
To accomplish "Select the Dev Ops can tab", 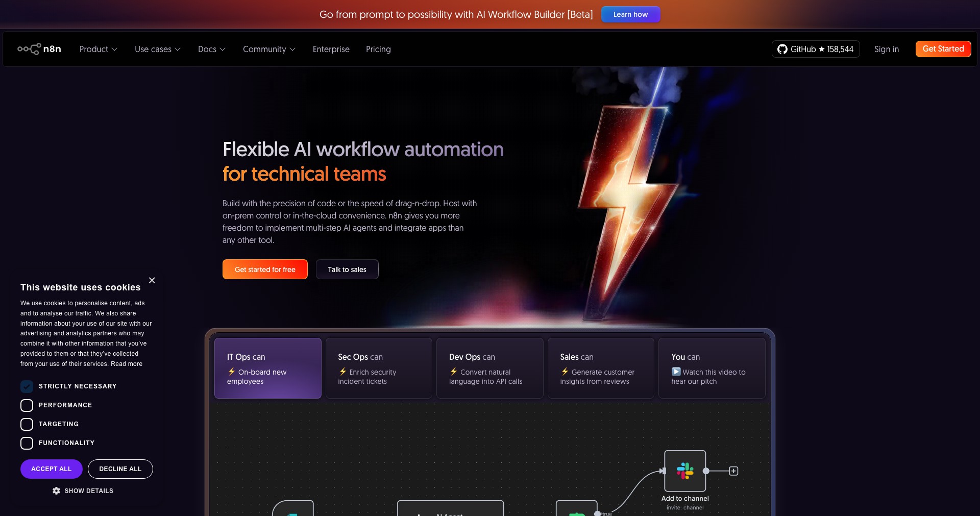I will 490,368.
